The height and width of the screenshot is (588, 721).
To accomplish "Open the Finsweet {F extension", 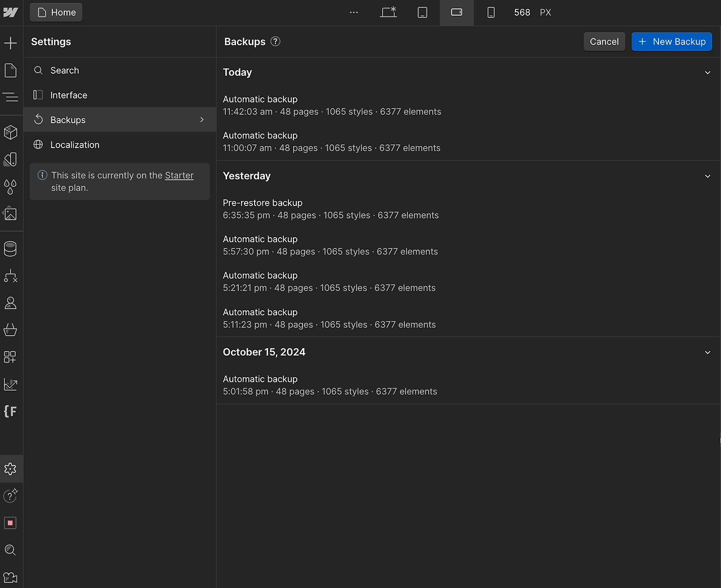I will (11, 411).
